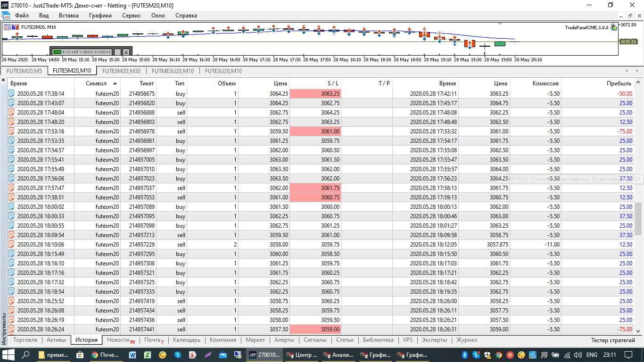The image size is (644, 362).
Task: Open the Торговля tab in the toolbox
Action: coord(25,340)
